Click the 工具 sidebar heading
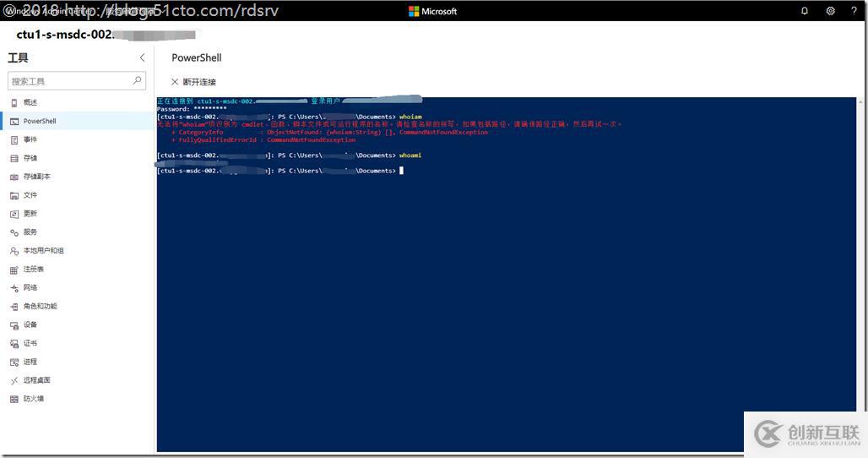 tap(18, 57)
